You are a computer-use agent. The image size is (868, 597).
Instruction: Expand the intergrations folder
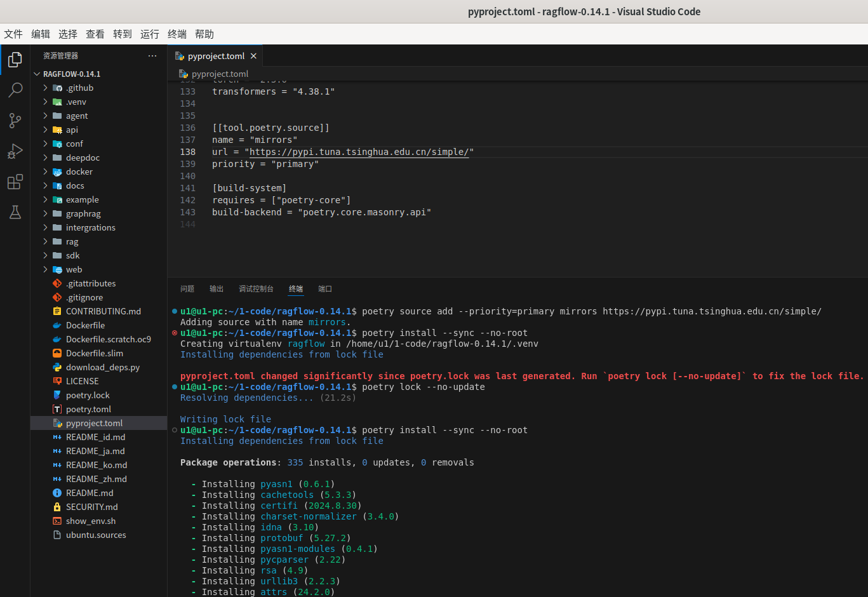[x=45, y=227]
